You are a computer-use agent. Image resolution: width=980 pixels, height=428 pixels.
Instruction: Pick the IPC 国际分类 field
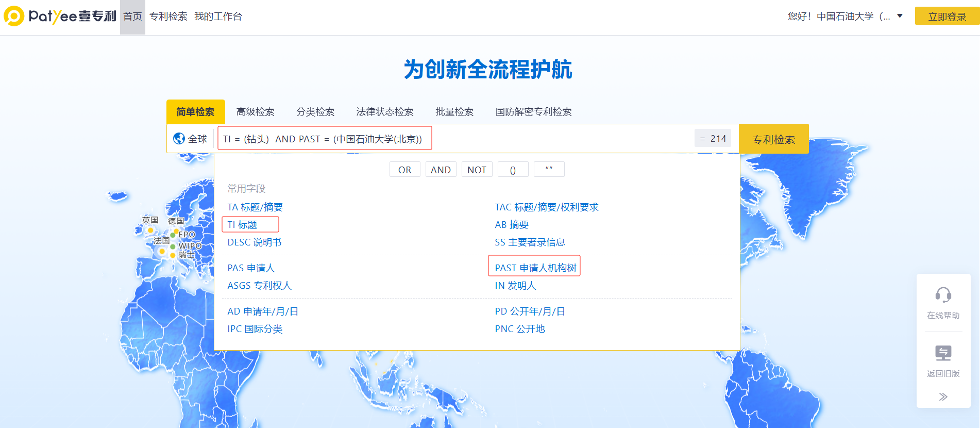tap(255, 329)
